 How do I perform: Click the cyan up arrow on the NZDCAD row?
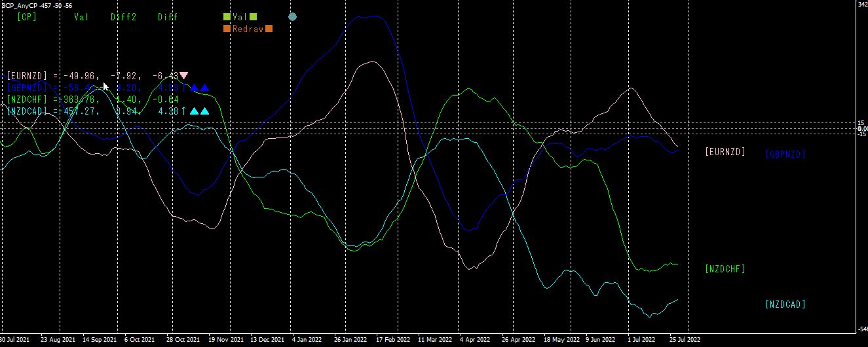[x=184, y=111]
